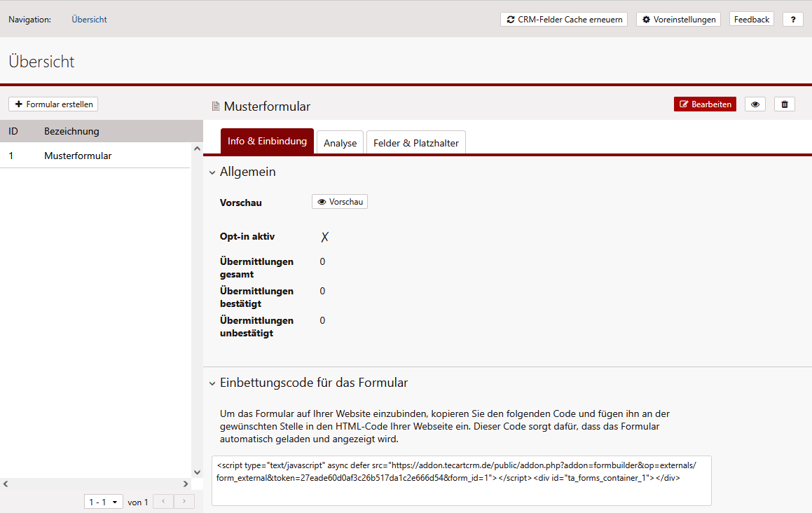Refresh the CRM-Felder Cache
The image size is (812, 513).
pos(564,20)
